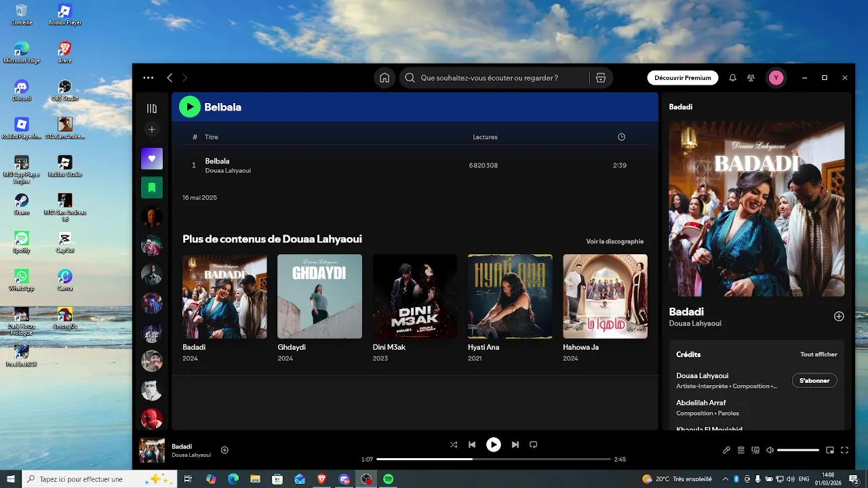Screen dimensions: 868x488
Task: Add current song with plus in player bar
Action: pos(224,450)
